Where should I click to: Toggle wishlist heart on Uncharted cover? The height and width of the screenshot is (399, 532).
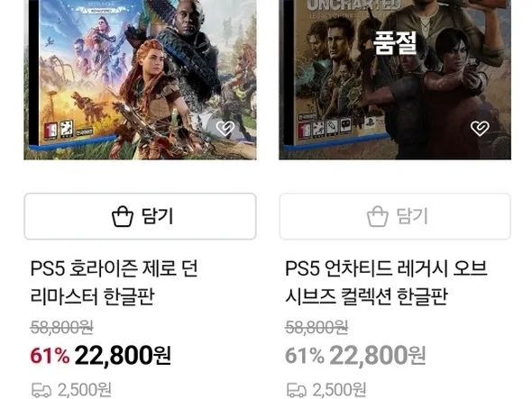click(x=480, y=129)
